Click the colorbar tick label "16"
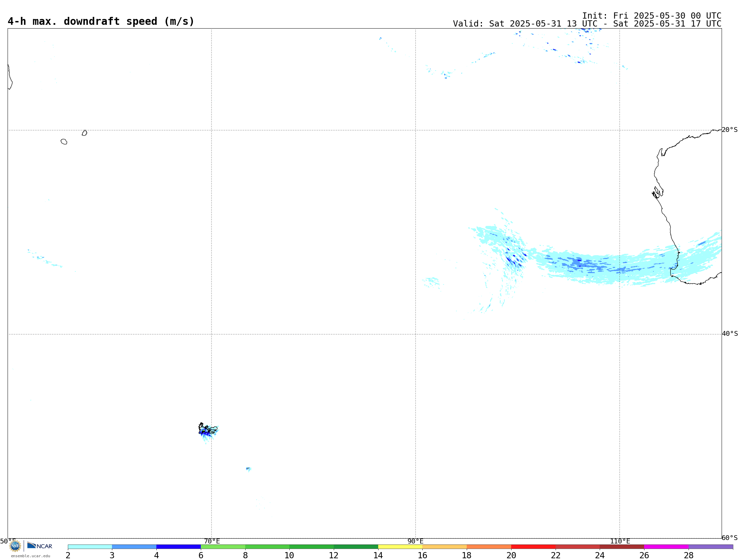 pos(423,555)
